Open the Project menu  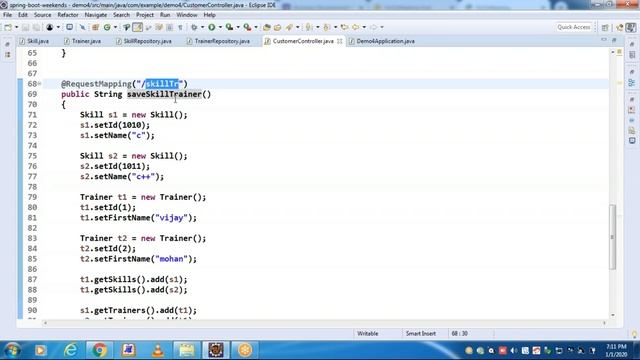[x=145, y=15]
